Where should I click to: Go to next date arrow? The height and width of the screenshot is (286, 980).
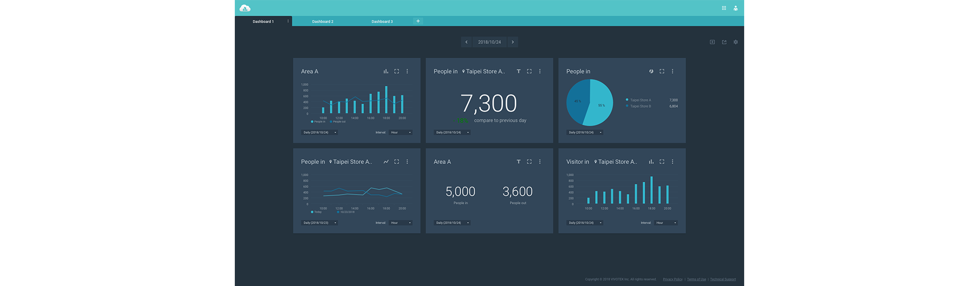pos(512,42)
